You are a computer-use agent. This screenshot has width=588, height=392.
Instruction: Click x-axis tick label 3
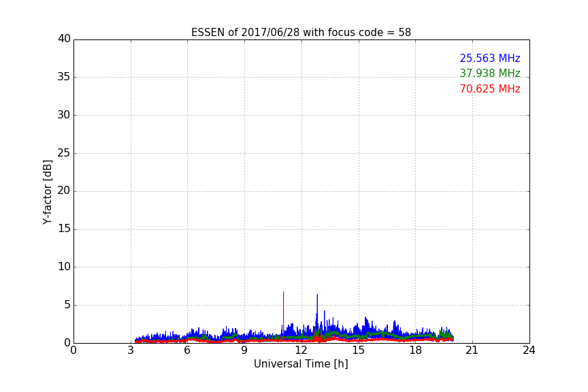point(131,350)
